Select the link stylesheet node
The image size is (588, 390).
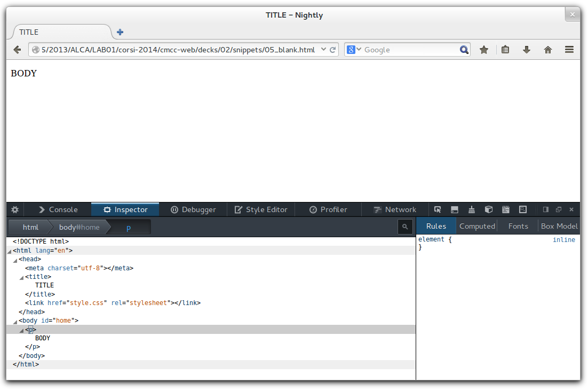click(x=113, y=303)
